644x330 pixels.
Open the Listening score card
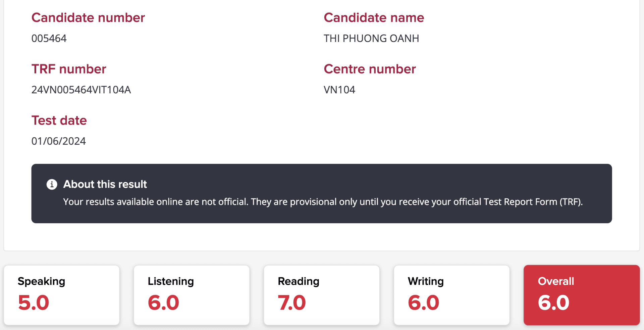tap(192, 295)
